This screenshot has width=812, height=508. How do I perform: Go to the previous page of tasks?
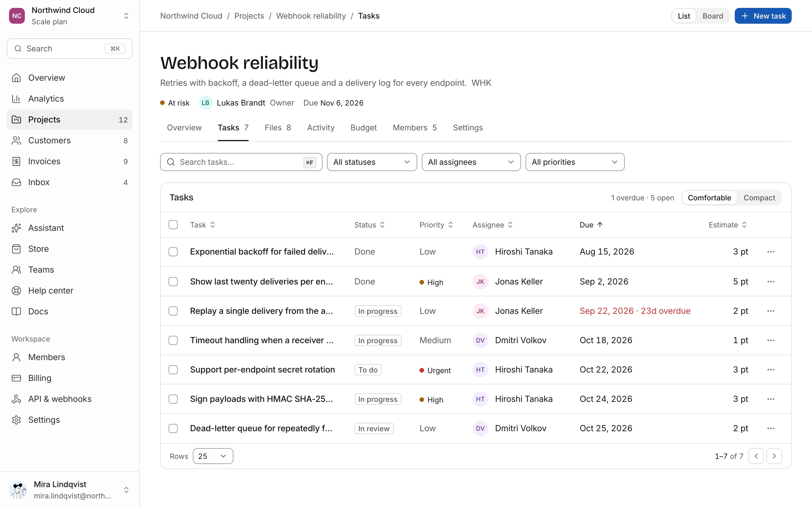(756, 456)
